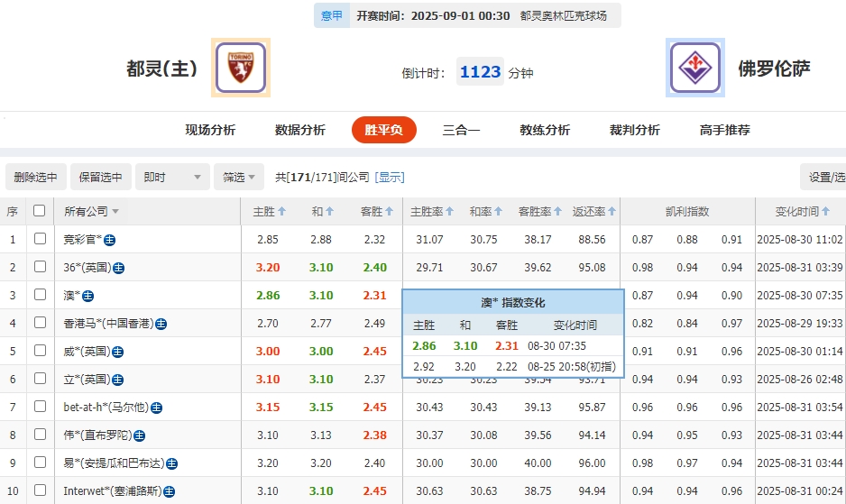Sort by 变化时间 using its arrow icon
Viewport: 846px width, 504px height.
click(826, 212)
